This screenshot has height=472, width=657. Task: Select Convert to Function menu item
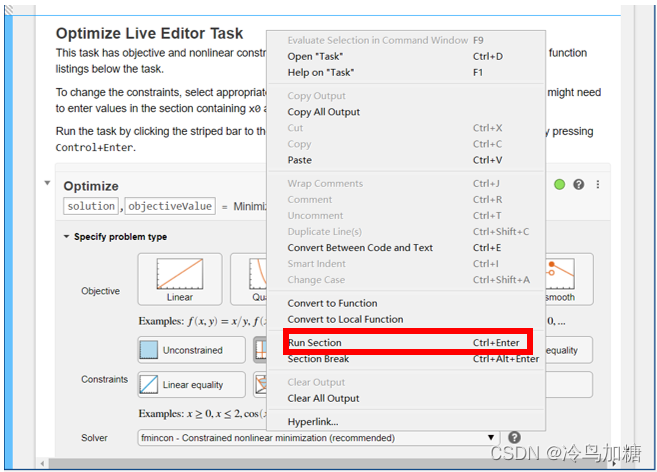(x=406, y=303)
